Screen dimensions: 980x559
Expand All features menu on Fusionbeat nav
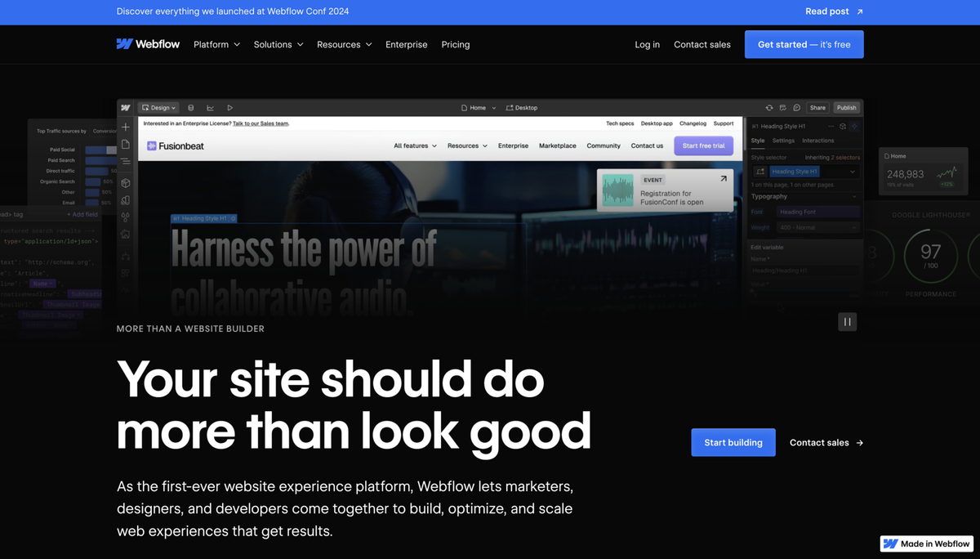(x=415, y=145)
